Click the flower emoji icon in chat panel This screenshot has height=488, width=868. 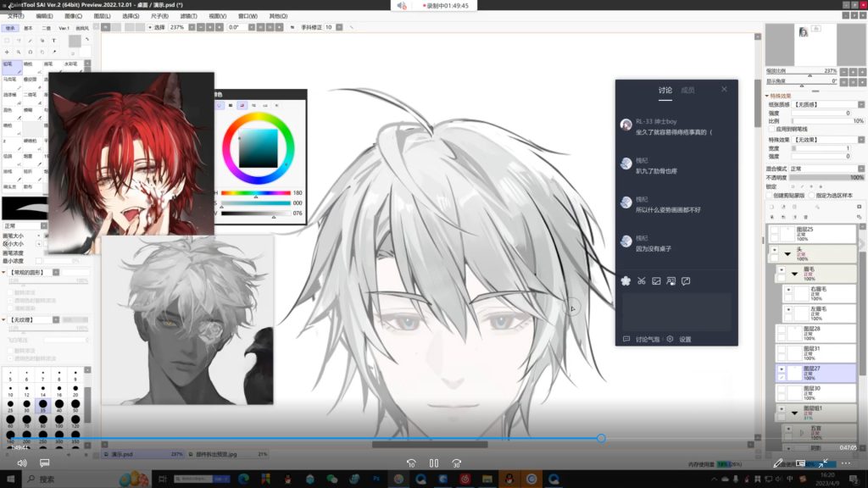pos(626,280)
